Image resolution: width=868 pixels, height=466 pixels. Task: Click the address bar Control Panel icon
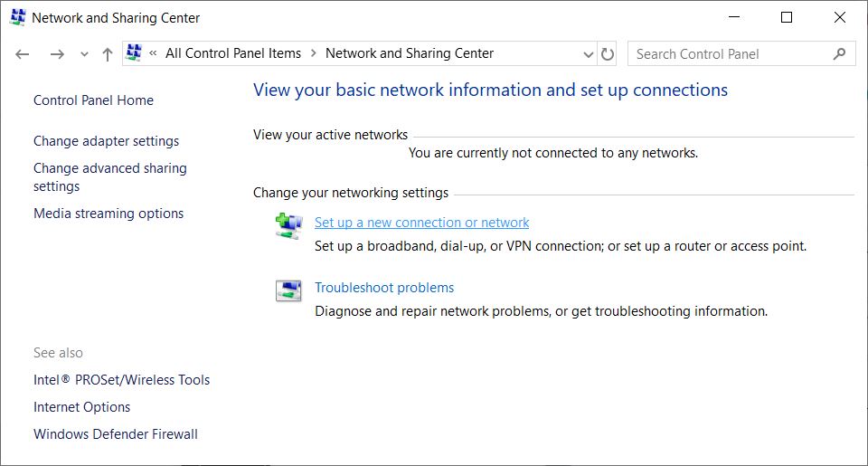pos(135,53)
